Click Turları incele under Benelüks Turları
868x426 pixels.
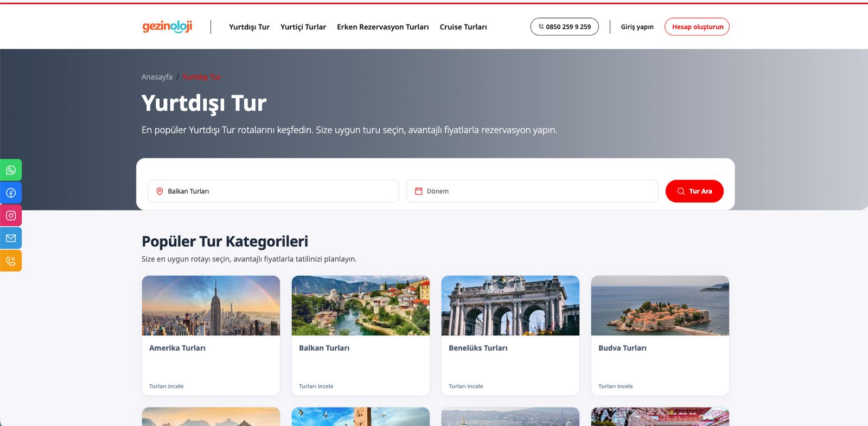pyautogui.click(x=466, y=386)
